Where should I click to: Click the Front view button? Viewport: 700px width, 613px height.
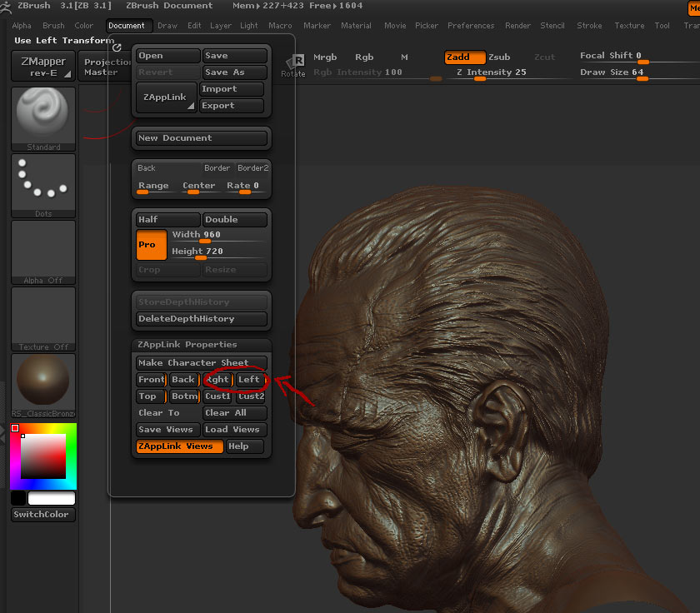pos(152,379)
